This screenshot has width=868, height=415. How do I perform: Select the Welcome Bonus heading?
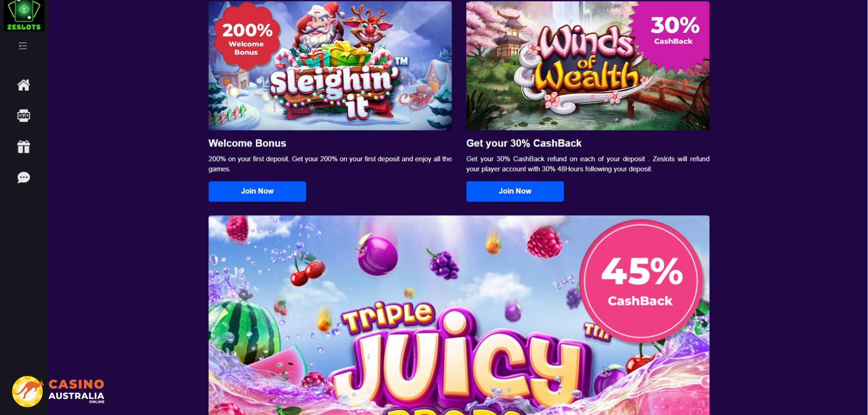(247, 144)
